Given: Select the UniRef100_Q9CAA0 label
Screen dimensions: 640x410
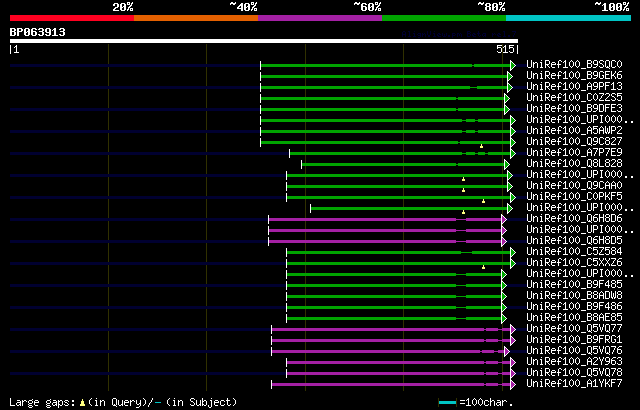Looking at the screenshot, I should [574, 186].
